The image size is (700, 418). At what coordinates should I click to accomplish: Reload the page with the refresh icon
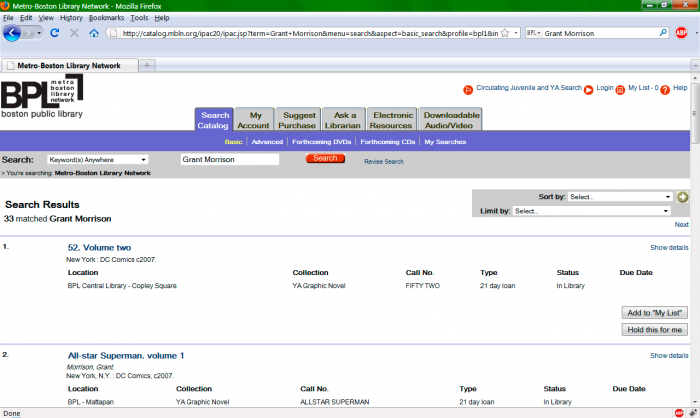coord(54,33)
